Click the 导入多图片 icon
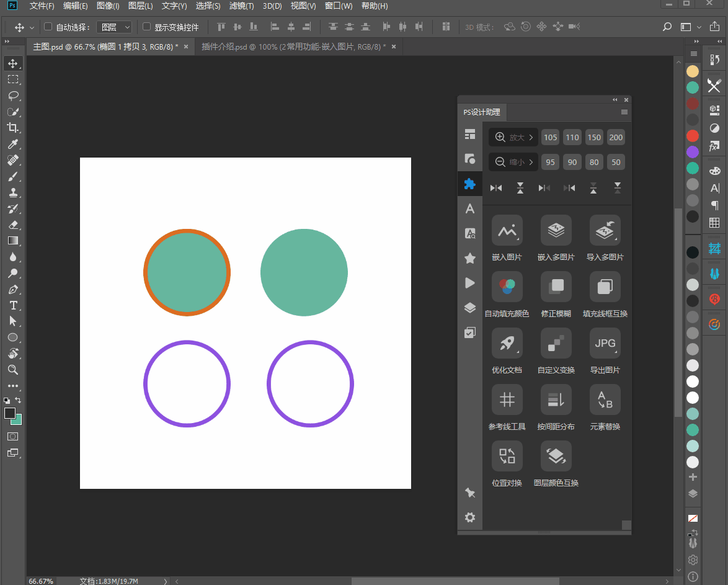The width and height of the screenshot is (728, 585). (605, 231)
